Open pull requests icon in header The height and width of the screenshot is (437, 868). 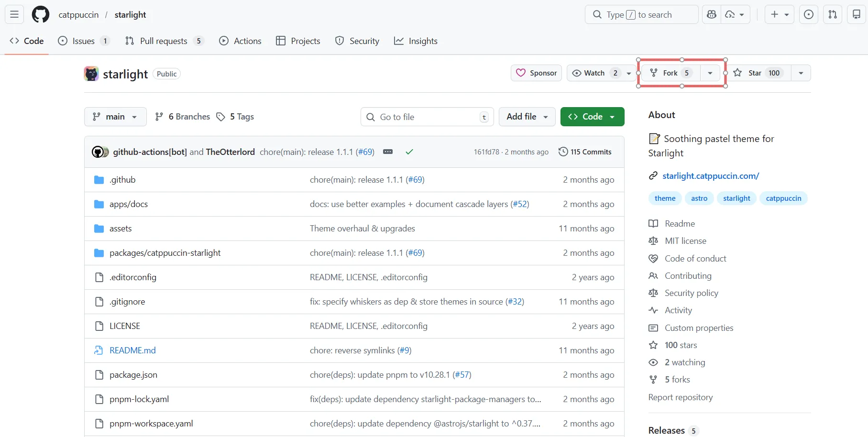833,14
